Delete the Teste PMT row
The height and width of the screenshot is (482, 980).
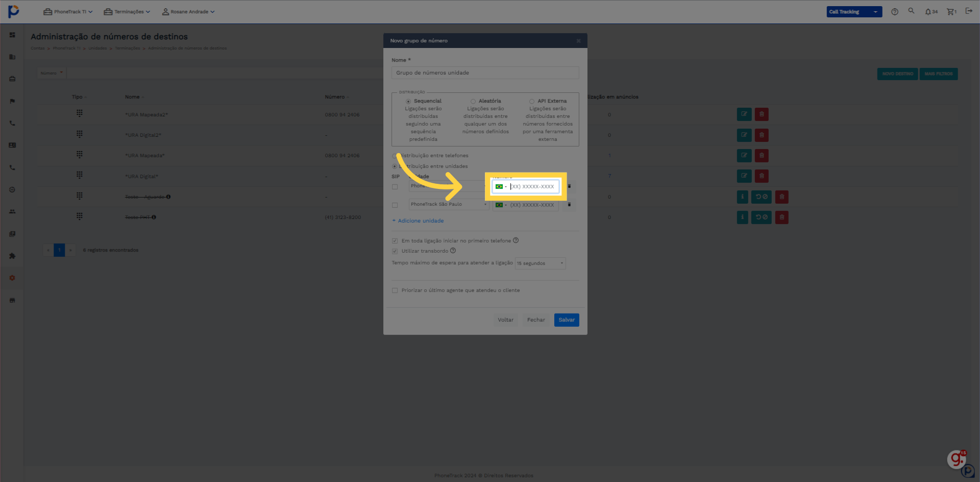click(781, 218)
